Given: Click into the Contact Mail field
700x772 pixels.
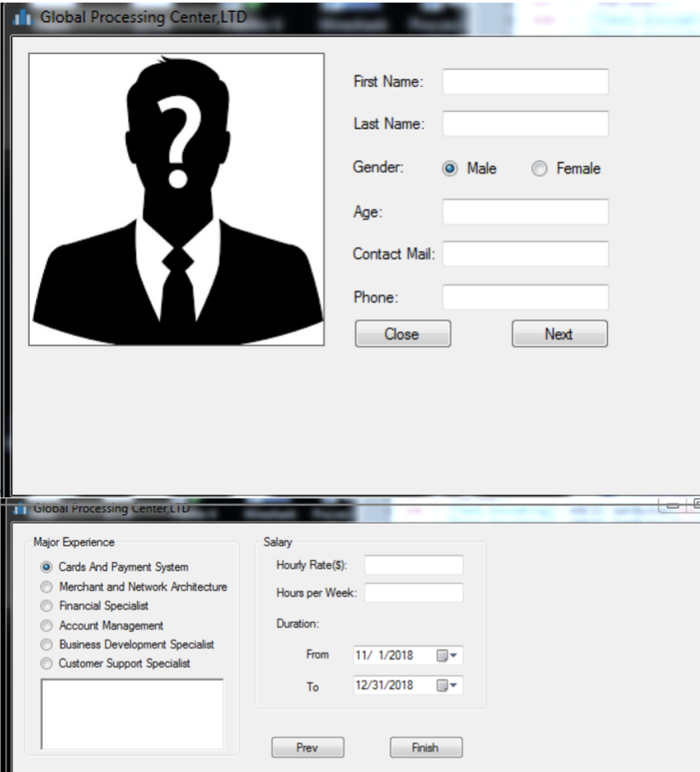Looking at the screenshot, I should coord(525,254).
